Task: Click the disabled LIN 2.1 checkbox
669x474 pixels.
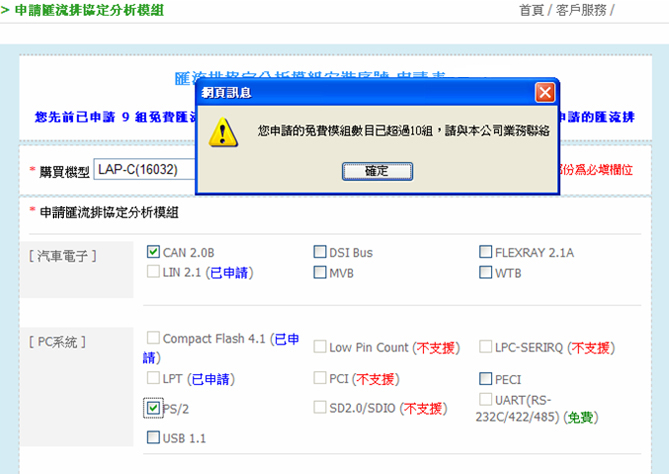Action: (x=153, y=272)
